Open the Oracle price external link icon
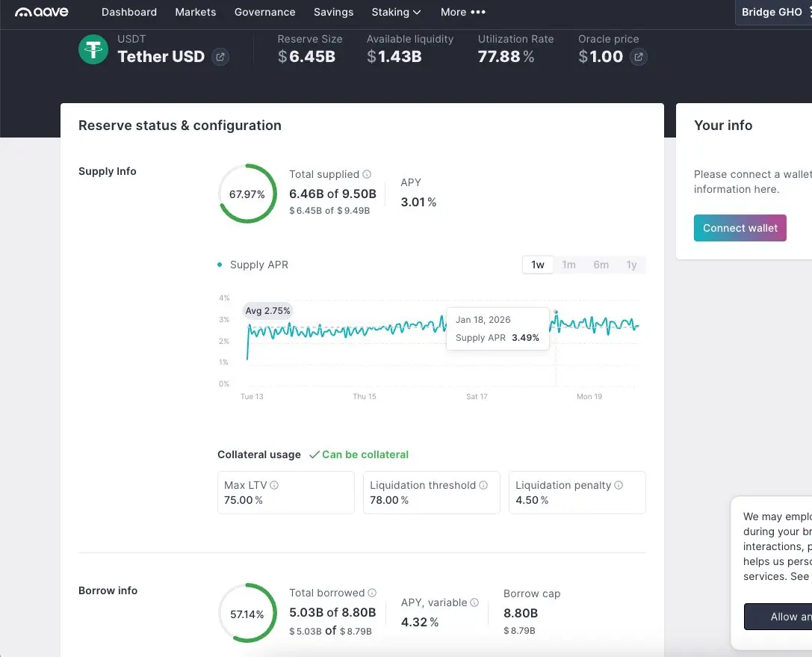The image size is (812, 657). tap(639, 57)
